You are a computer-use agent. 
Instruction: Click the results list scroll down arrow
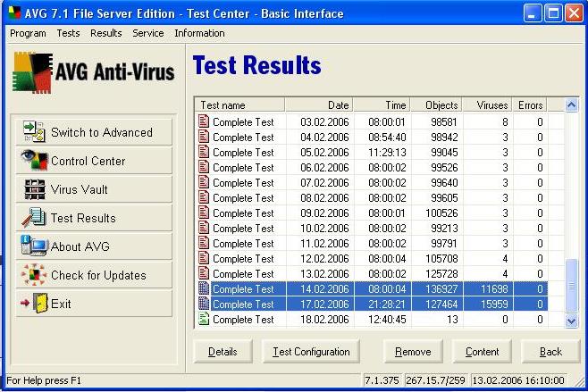[x=571, y=321]
